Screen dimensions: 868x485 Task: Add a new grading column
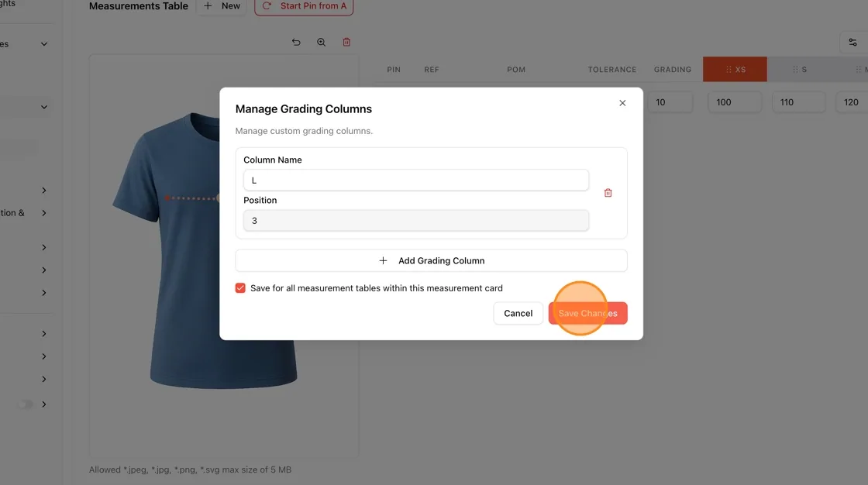(x=431, y=261)
